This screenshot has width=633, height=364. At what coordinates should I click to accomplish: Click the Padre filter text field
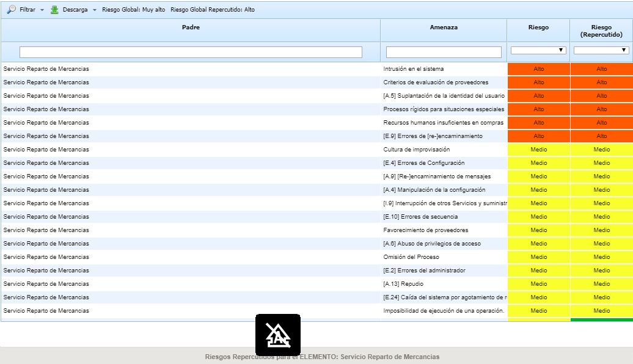tap(191, 53)
